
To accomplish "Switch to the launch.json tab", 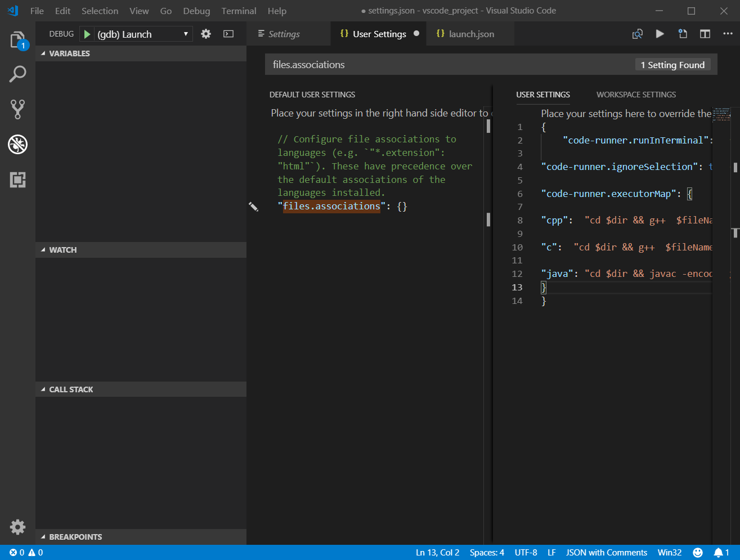I will point(470,34).
